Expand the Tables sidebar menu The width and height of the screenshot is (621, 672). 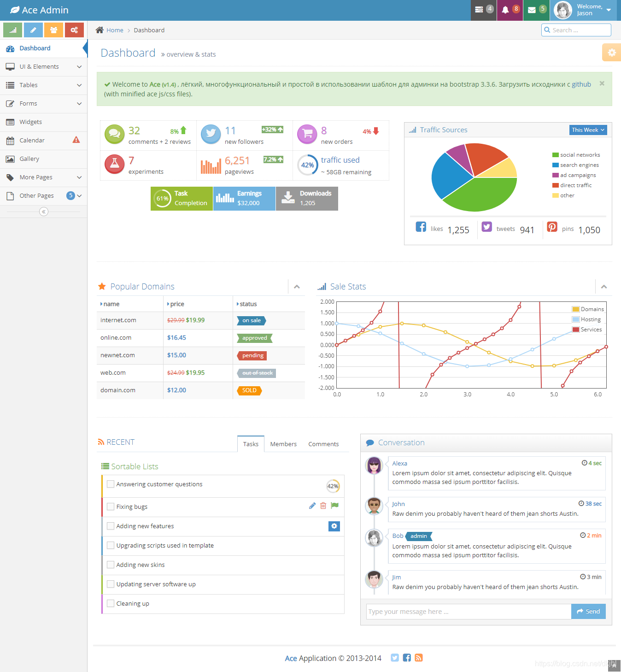click(43, 85)
